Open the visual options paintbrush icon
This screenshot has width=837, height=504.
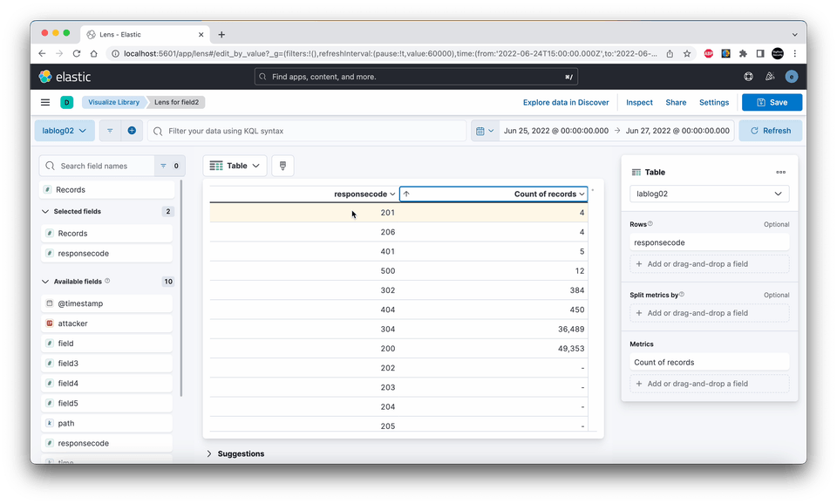coord(282,166)
